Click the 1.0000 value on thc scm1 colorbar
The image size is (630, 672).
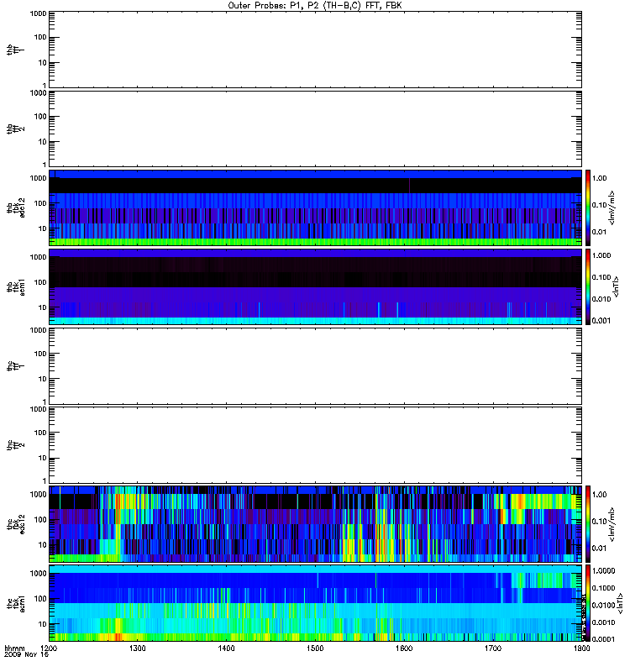603,571
